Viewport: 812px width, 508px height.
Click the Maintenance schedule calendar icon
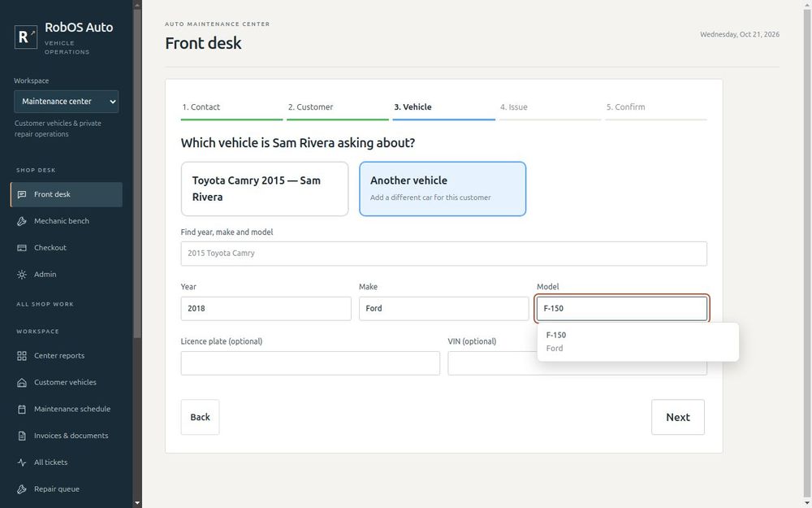pyautogui.click(x=22, y=409)
